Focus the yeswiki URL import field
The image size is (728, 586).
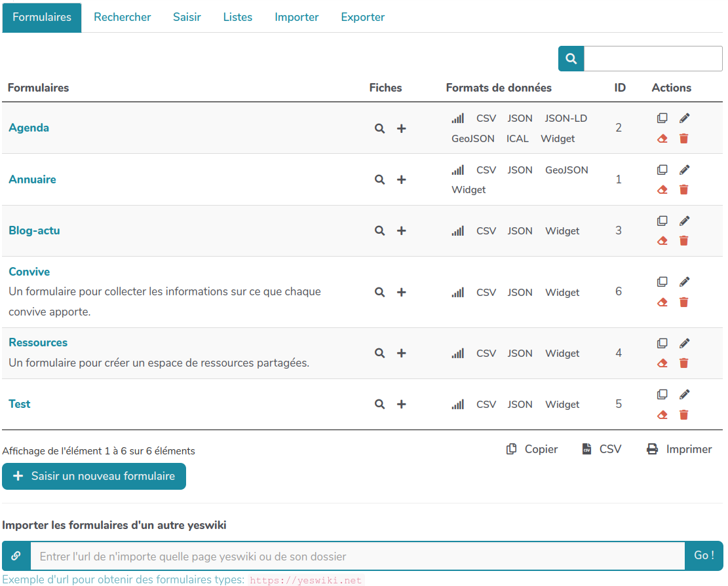tap(357, 557)
